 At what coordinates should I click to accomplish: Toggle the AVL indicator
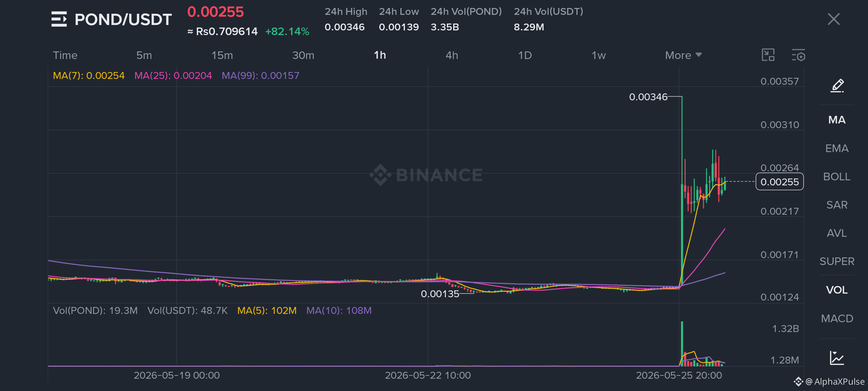pos(837,233)
